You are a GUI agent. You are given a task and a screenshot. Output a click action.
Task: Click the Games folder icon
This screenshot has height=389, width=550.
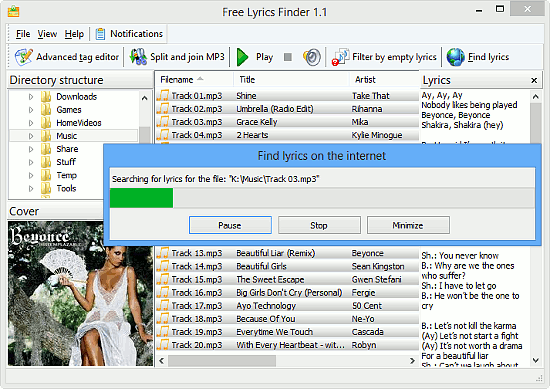pyautogui.click(x=46, y=110)
